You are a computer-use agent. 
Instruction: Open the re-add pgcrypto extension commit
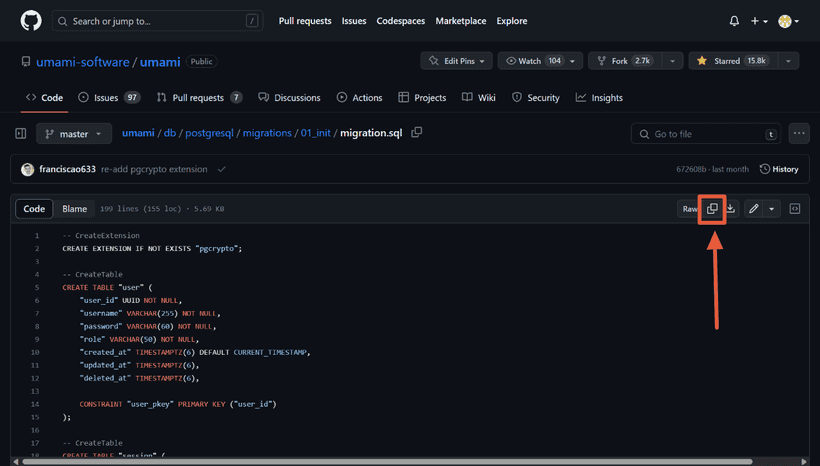(154, 169)
